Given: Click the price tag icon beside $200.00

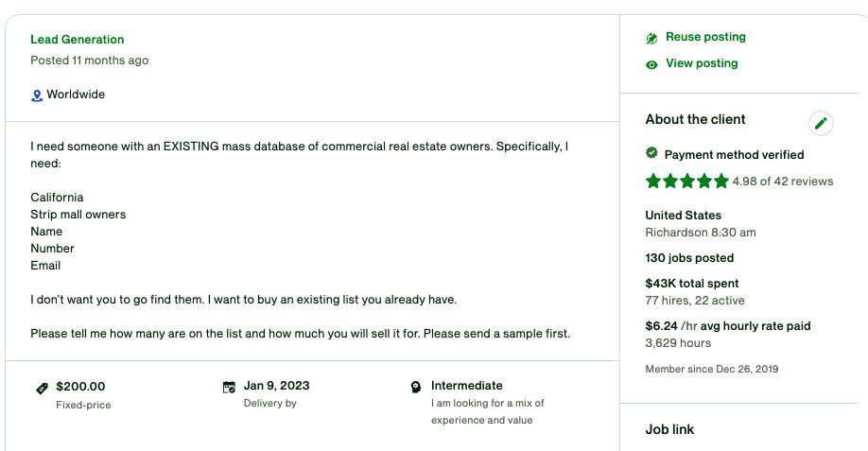Looking at the screenshot, I should pyautogui.click(x=42, y=388).
